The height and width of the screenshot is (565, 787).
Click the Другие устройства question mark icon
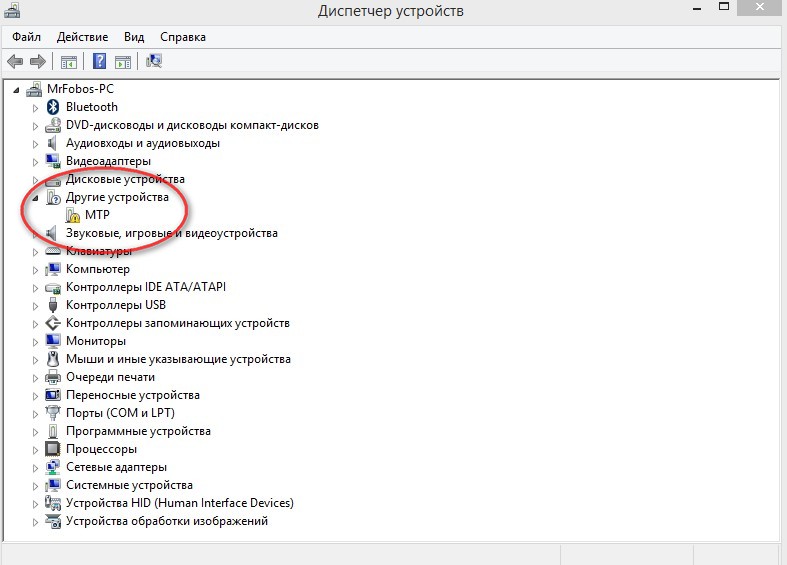point(53,197)
